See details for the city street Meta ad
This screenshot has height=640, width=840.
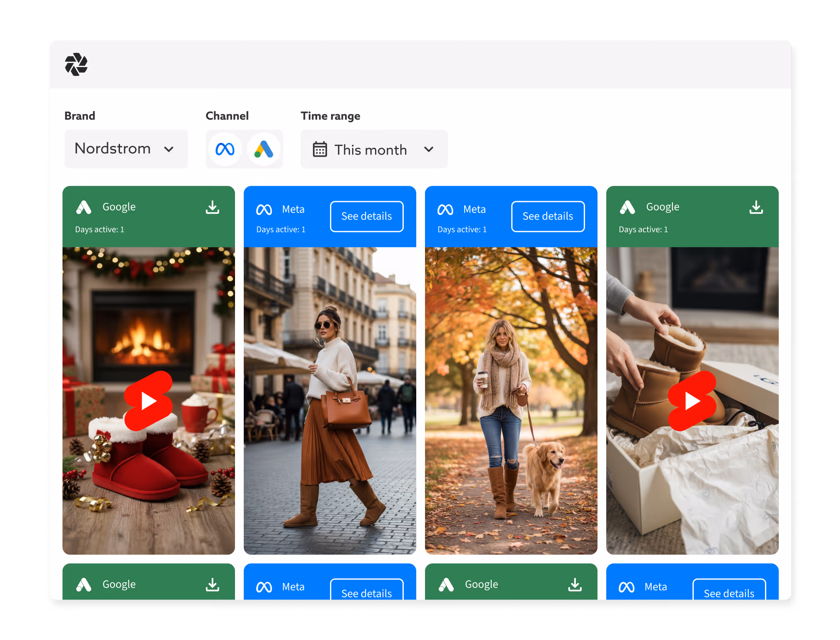[366, 216]
